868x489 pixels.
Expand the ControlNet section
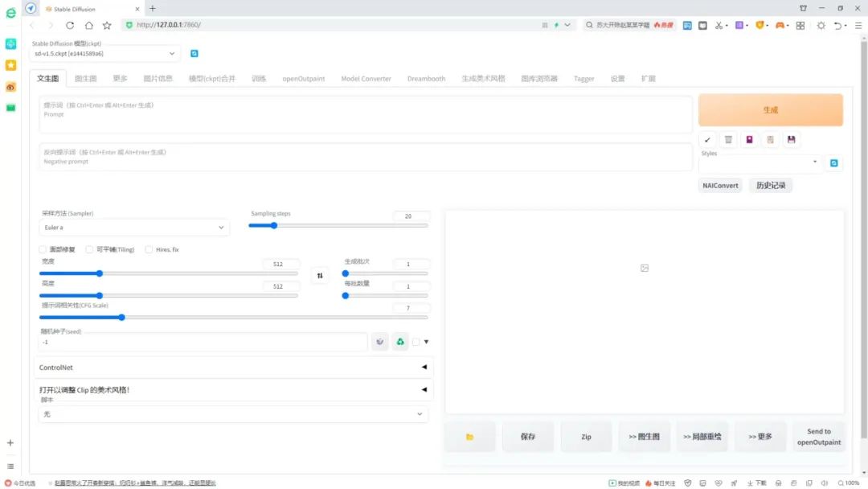point(233,368)
